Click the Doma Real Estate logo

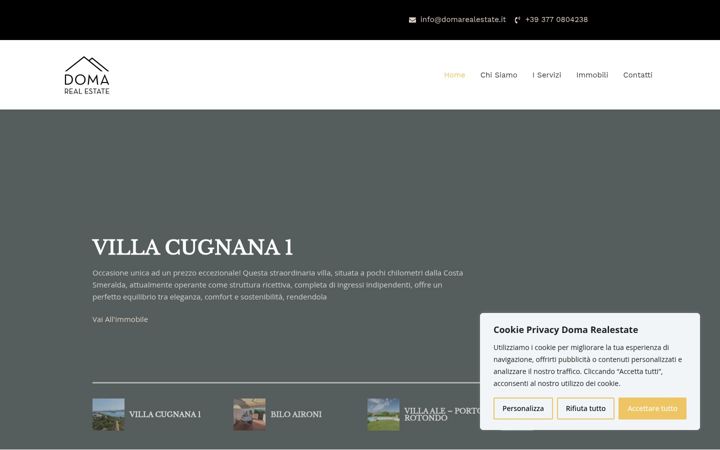pyautogui.click(x=87, y=75)
